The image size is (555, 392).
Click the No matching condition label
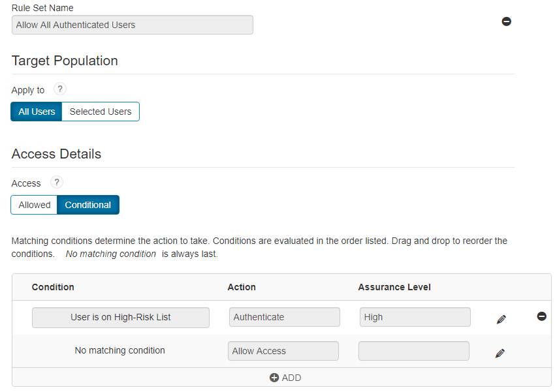tap(119, 350)
